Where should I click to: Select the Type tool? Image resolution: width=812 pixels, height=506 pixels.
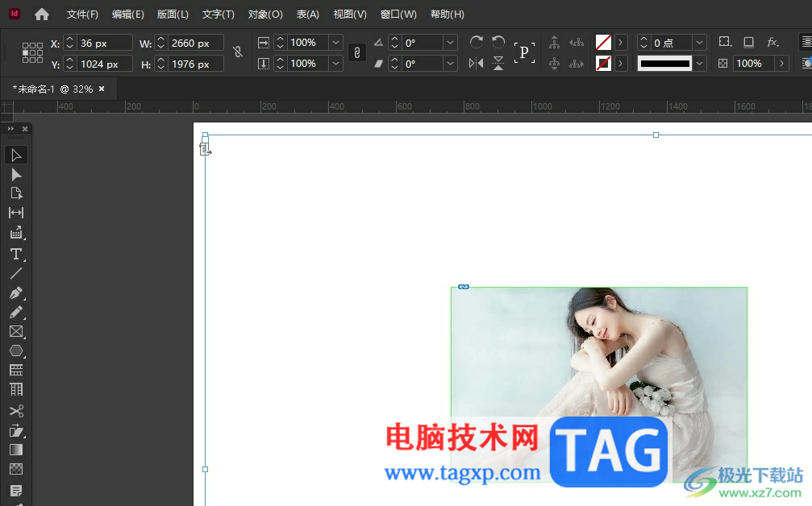(15, 254)
